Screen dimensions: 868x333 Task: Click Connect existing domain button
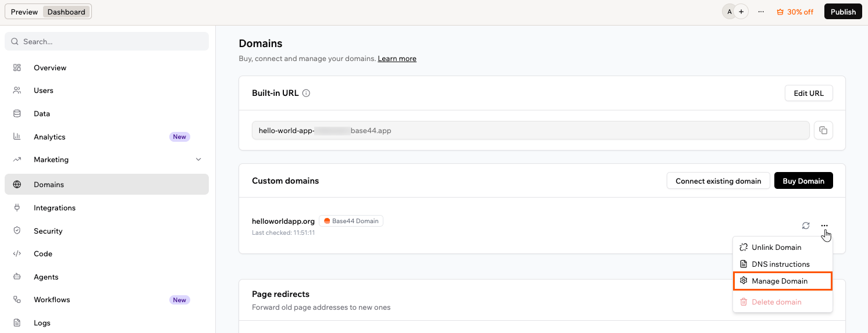pos(718,181)
